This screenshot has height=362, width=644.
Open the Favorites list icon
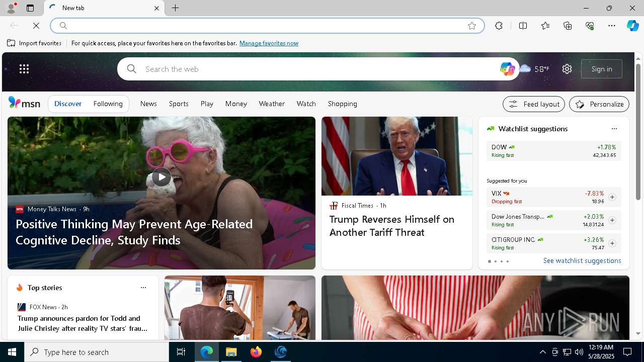pos(545,26)
